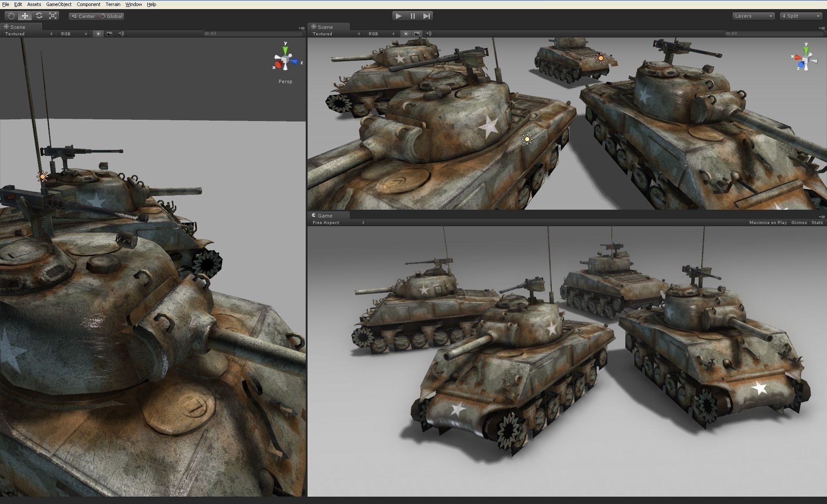Select the Hand tool in the toolbar
Image resolution: width=827 pixels, height=504 pixels.
11,16
